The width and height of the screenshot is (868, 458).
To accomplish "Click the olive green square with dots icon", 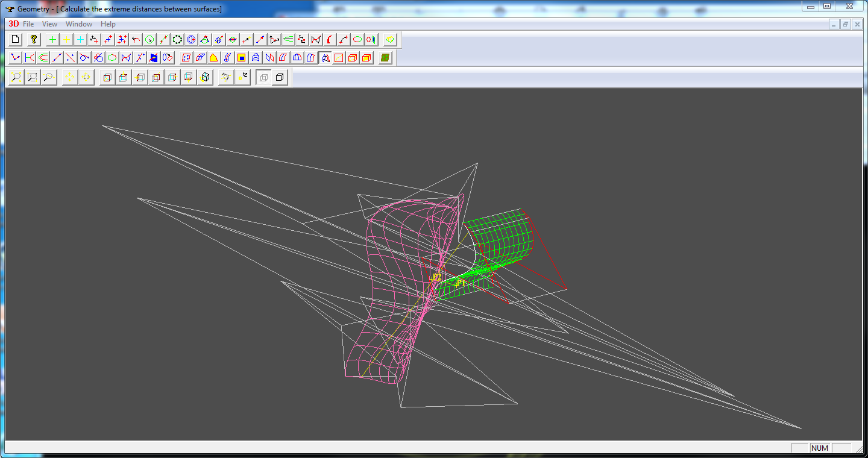I will point(385,58).
